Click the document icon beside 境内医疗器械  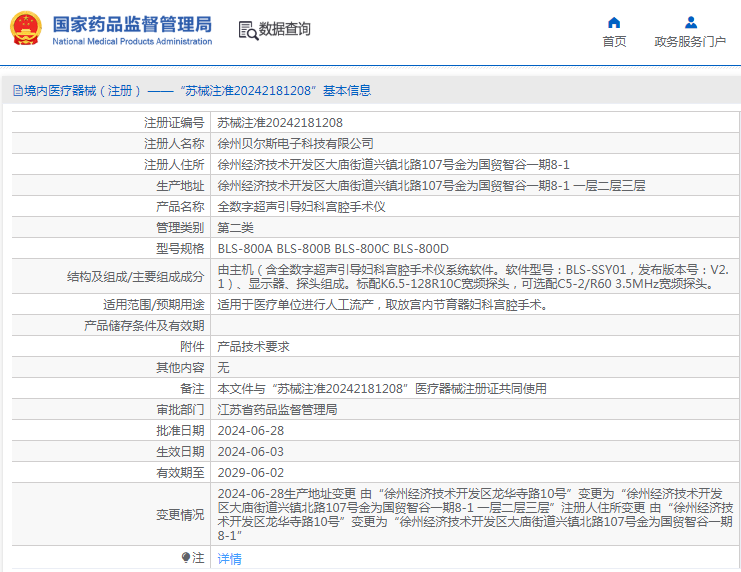17,91
